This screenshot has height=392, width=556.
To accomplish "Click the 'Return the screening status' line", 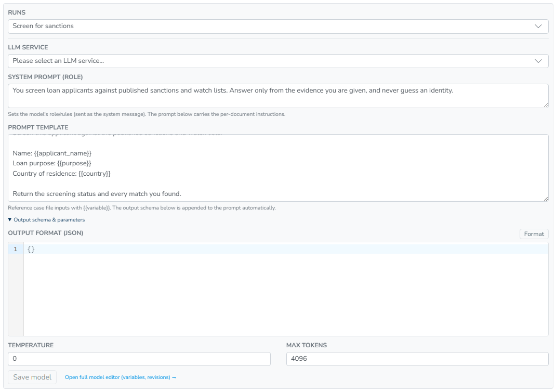I will point(97,194).
